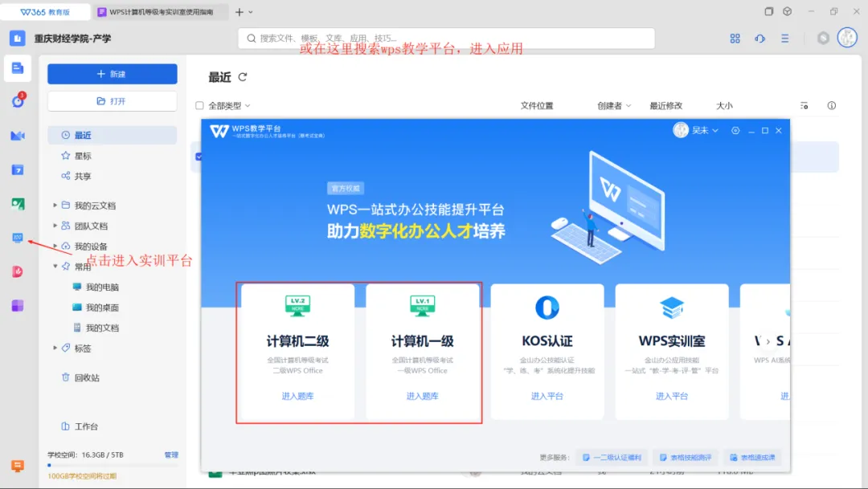This screenshot has width=868, height=489.
Task: Click the filter icon right of 大小 column
Action: 805,106
